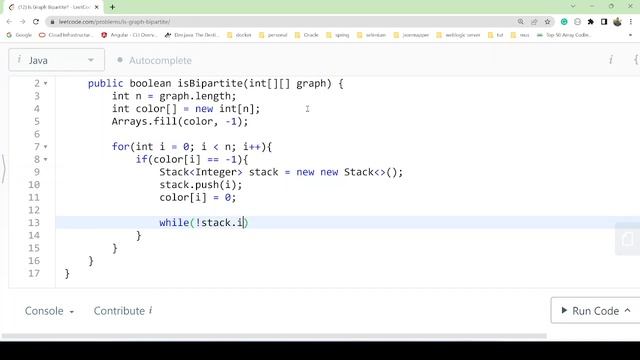Click the 'while(!stack.i)' code line
Viewport: 640px width, 360px height.
click(x=204, y=222)
